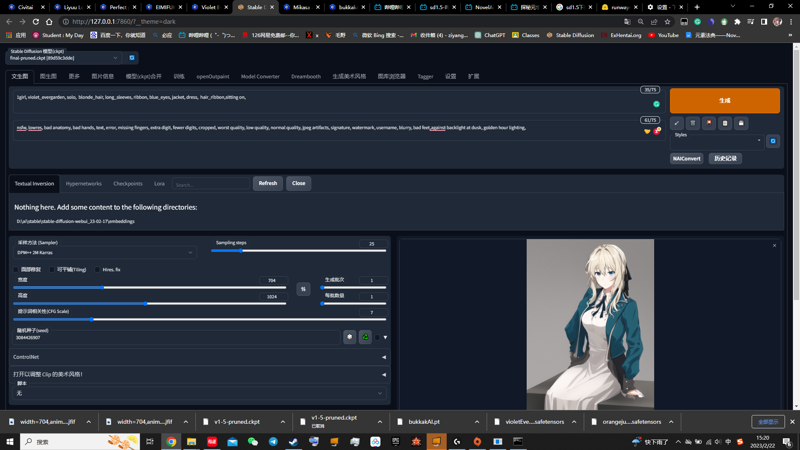Click the browser reload icon
The width and height of the screenshot is (800, 450).
(36, 21)
